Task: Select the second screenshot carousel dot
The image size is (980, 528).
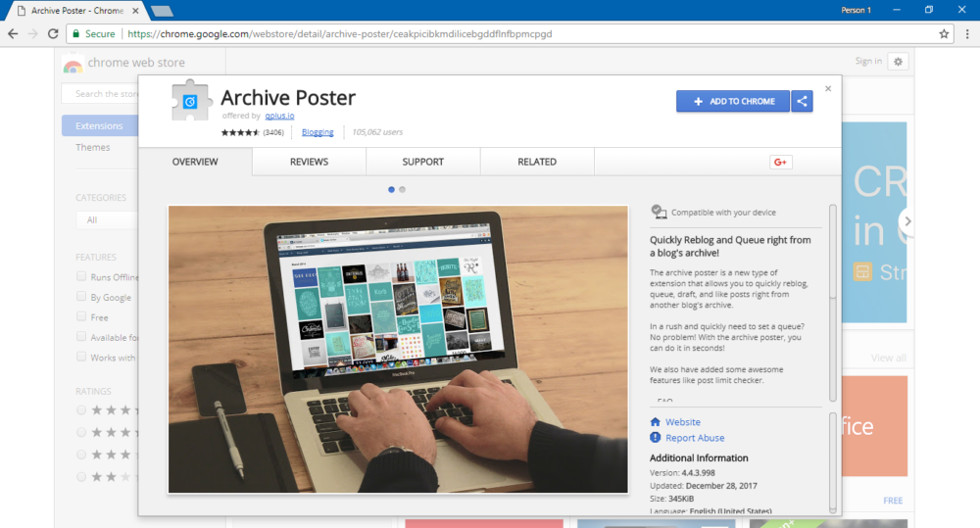Action: point(402,189)
